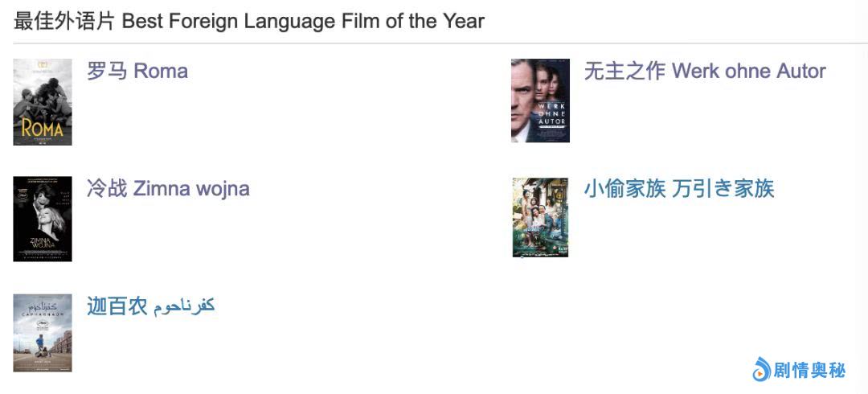Image resolution: width=868 pixels, height=394 pixels.
Task: Open the 小偷家族 family poster thumbnail
Action: (x=540, y=218)
